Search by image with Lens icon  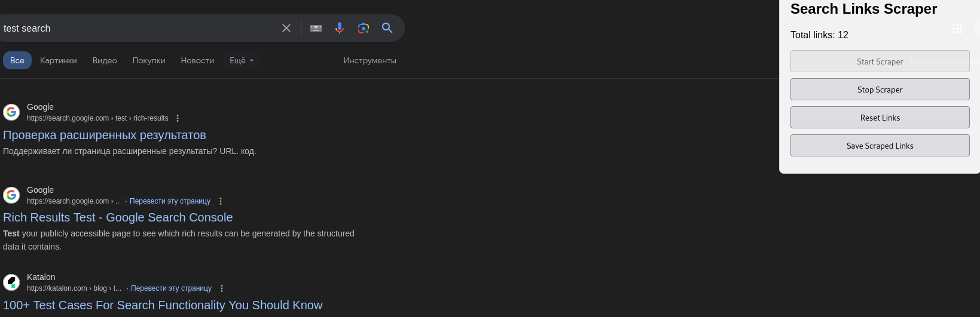click(364, 28)
